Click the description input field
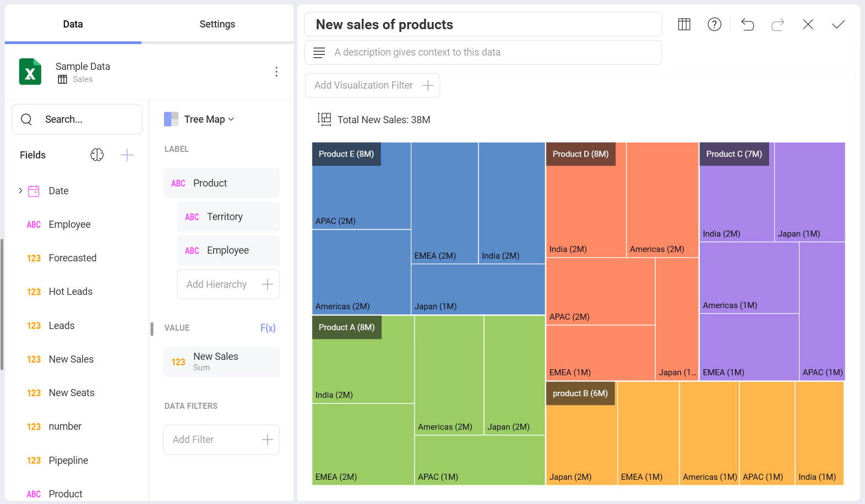 click(x=483, y=52)
